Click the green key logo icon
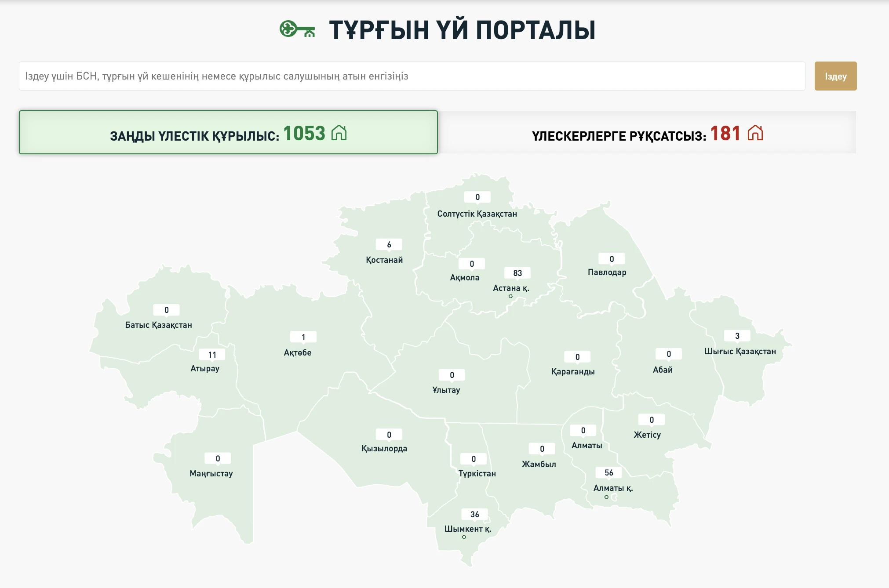The image size is (889, 588). [297, 29]
